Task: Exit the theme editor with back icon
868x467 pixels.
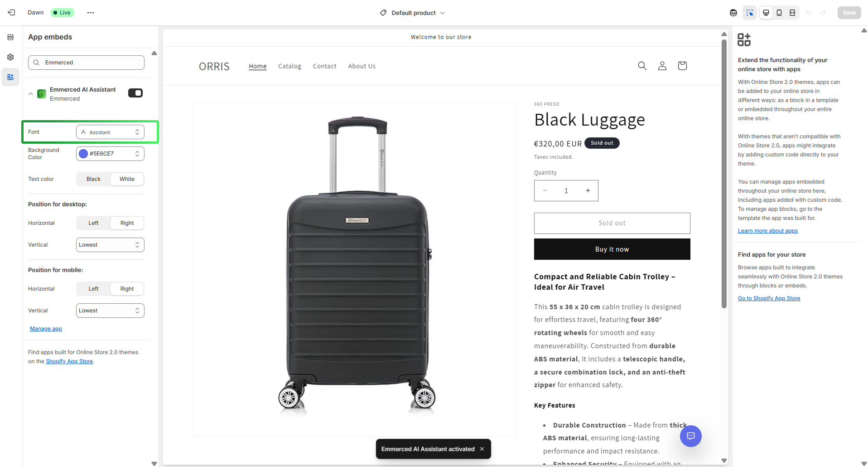Action: pyautogui.click(x=12, y=13)
